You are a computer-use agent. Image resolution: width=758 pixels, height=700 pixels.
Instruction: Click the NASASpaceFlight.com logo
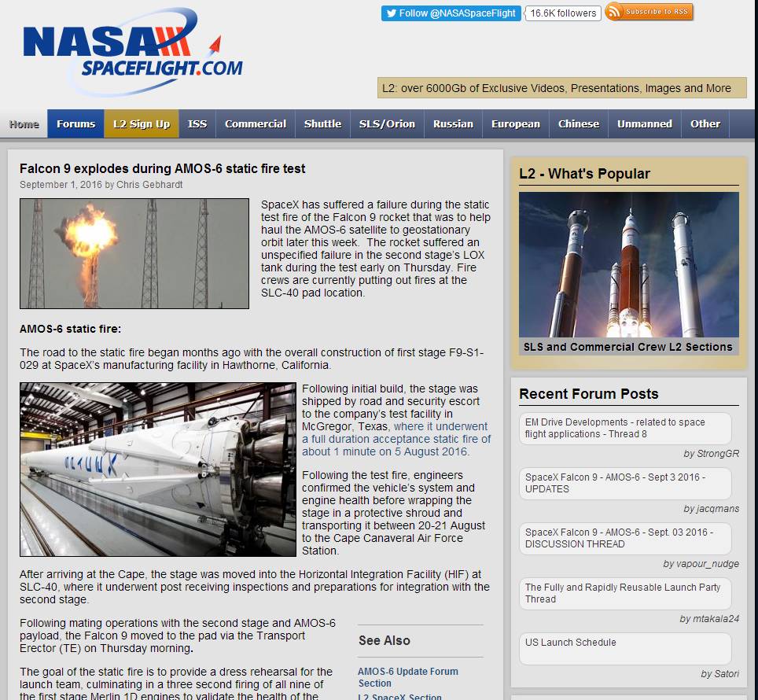point(133,51)
